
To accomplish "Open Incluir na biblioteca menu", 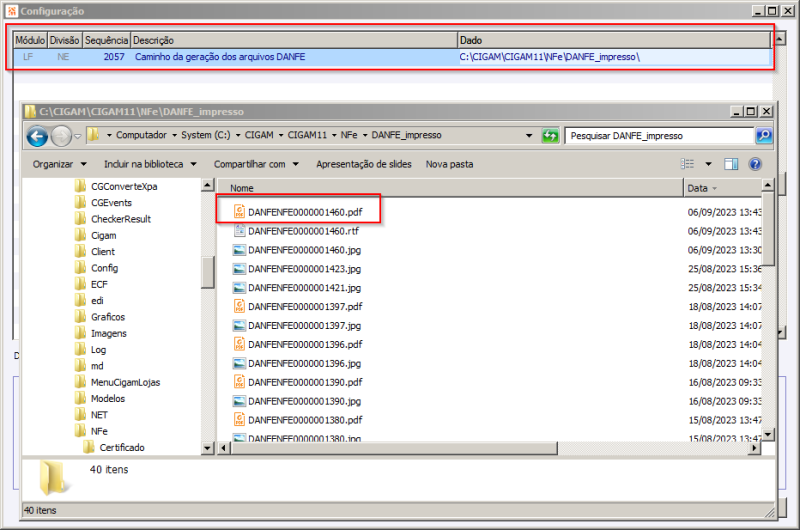I will pyautogui.click(x=151, y=164).
